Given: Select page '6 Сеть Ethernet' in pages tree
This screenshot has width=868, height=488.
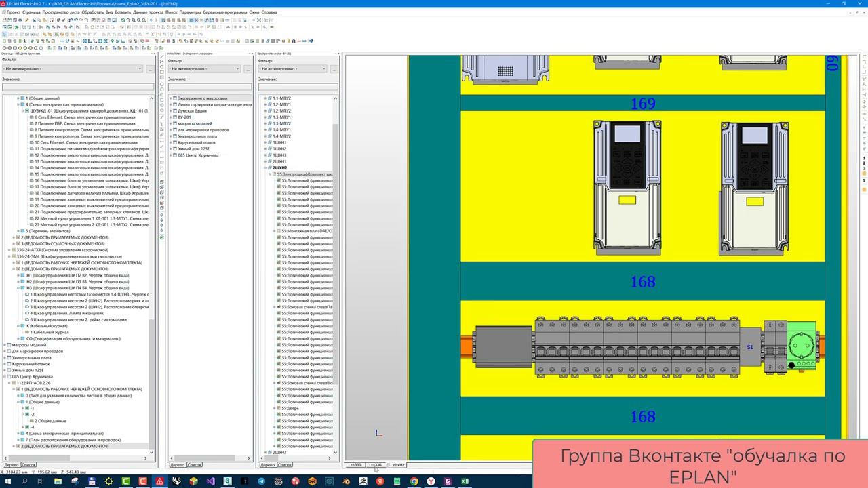Looking at the screenshot, I should 83,117.
